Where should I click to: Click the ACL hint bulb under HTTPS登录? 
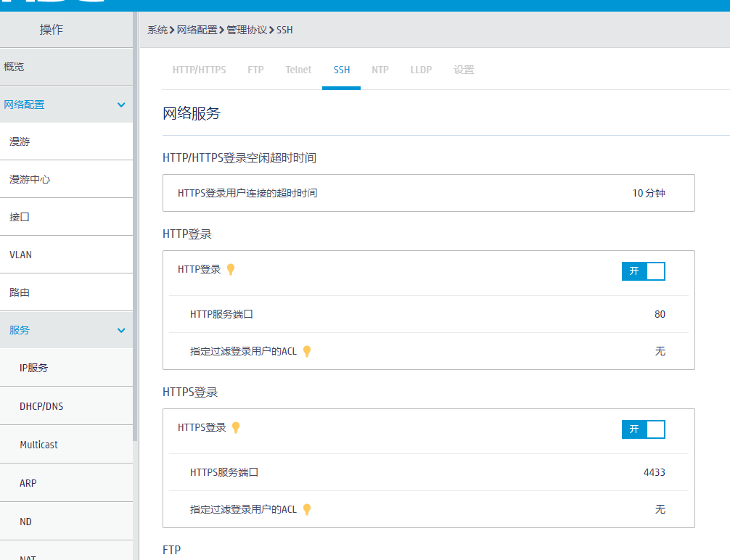click(307, 510)
